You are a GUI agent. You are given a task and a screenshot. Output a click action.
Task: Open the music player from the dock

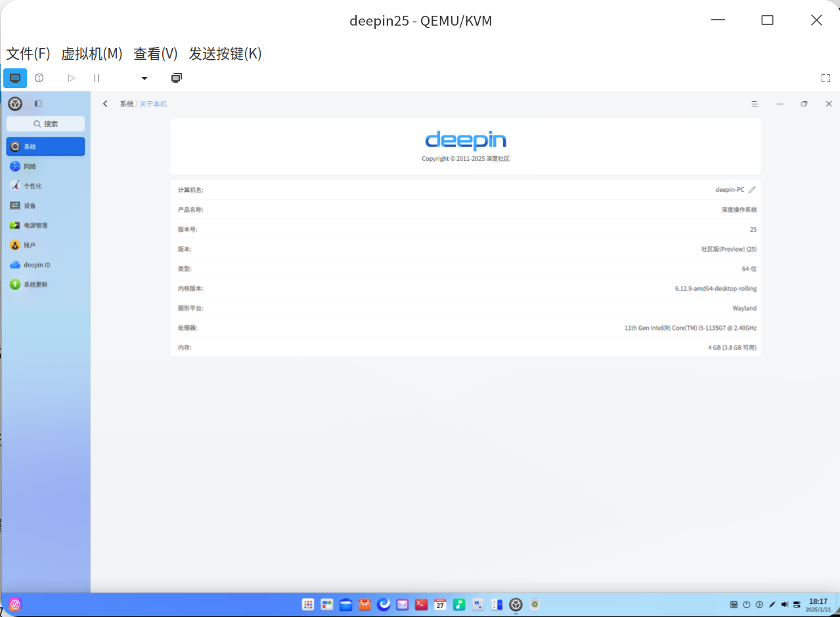pos(459,605)
